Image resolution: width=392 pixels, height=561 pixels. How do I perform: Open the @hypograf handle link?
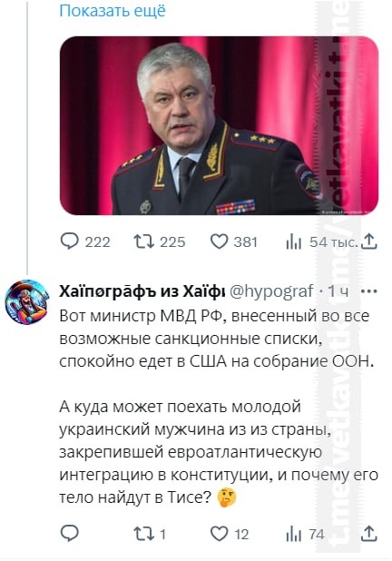point(271,291)
